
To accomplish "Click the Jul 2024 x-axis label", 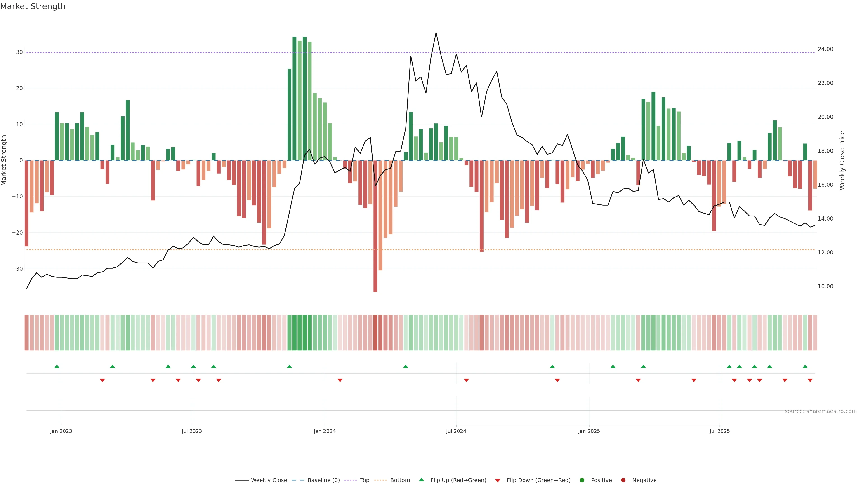I will (456, 431).
